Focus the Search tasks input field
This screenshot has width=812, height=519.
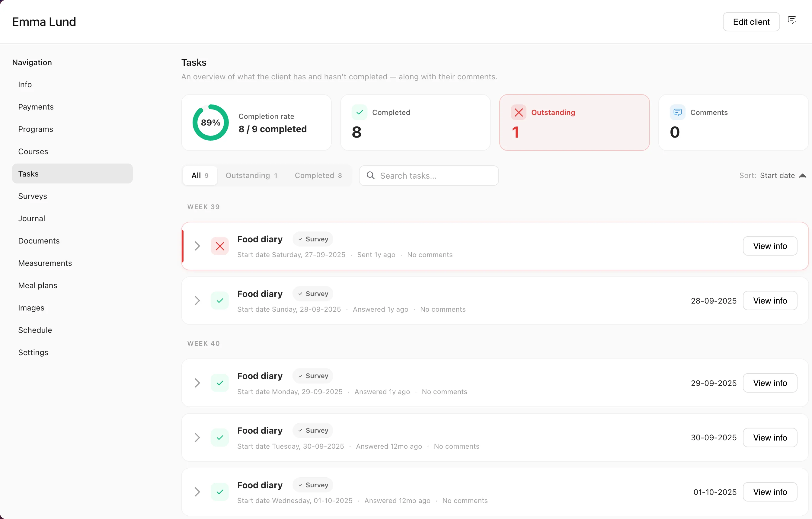pyautogui.click(x=429, y=176)
